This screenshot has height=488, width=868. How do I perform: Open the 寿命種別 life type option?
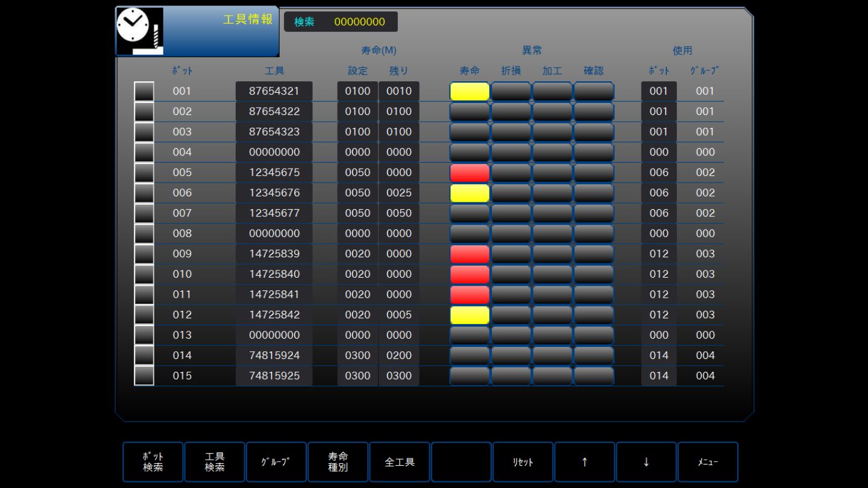click(x=338, y=462)
